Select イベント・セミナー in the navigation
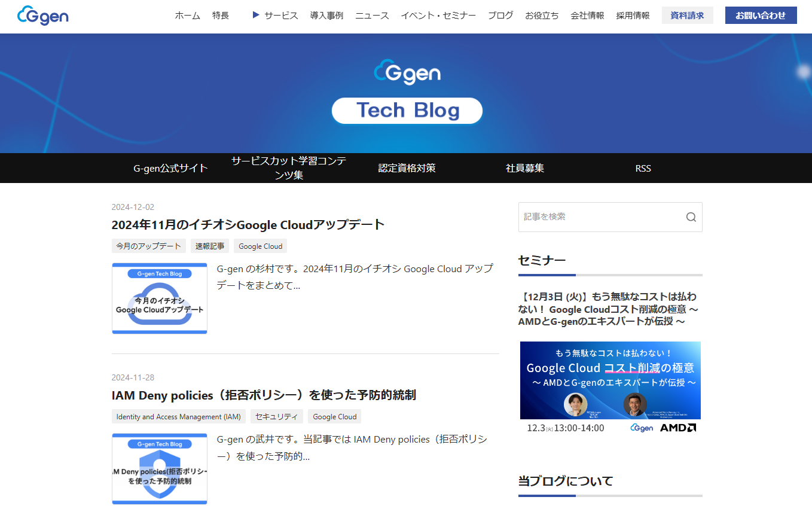The height and width of the screenshot is (506, 812). (438, 16)
